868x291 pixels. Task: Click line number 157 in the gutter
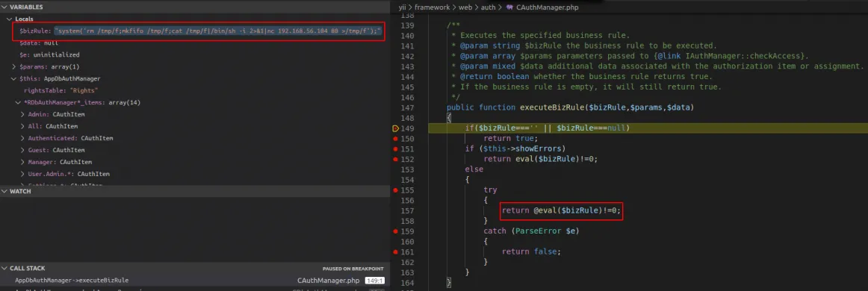coord(407,210)
